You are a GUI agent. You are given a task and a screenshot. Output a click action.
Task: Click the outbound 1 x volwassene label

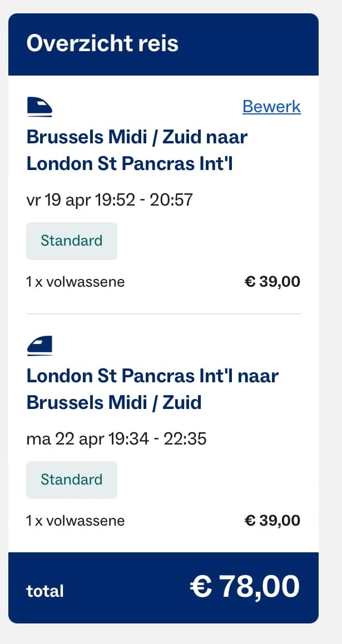76,282
